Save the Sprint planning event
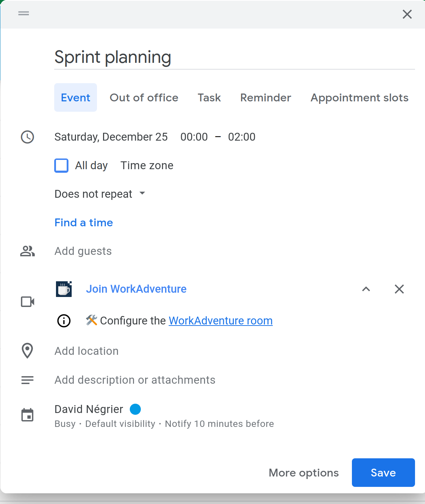 (383, 473)
